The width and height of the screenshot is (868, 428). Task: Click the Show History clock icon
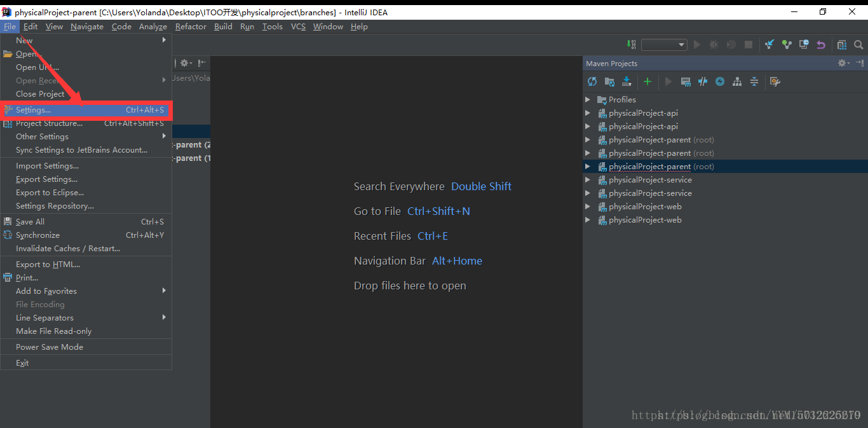pos(804,45)
